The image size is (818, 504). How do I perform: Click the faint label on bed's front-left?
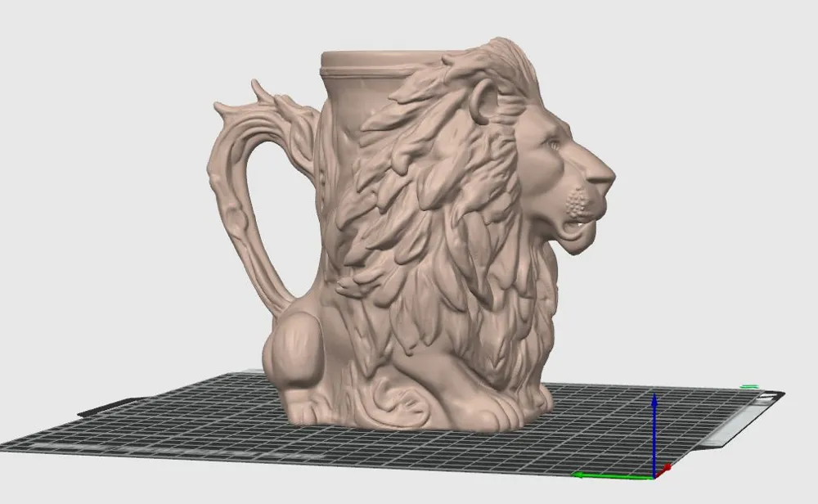tap(83, 447)
